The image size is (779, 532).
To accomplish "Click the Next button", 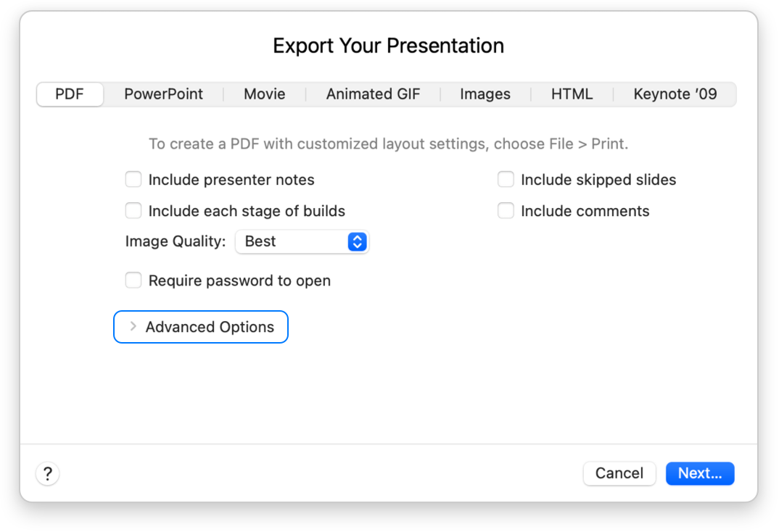I will tap(699, 473).
